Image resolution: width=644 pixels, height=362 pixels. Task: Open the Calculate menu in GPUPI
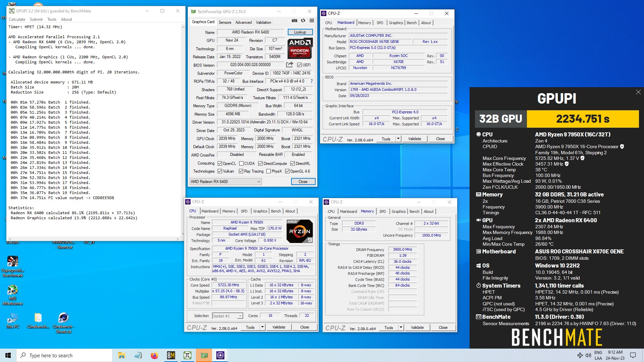point(17,19)
